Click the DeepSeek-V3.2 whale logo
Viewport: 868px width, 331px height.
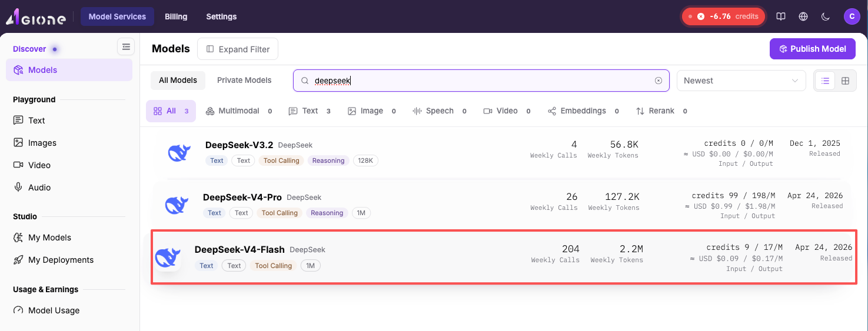(x=179, y=152)
